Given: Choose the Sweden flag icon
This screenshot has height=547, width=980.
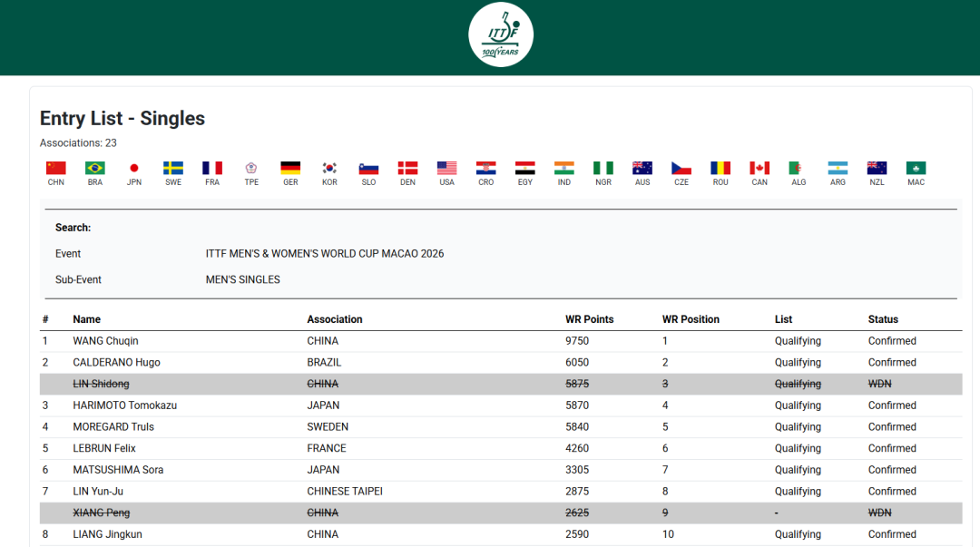Looking at the screenshot, I should [173, 168].
